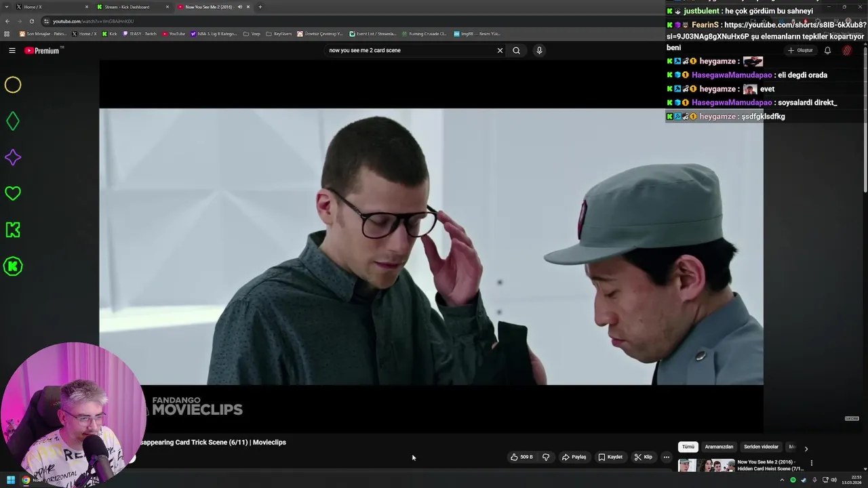Open Hidden Card Heist Scene video title
The height and width of the screenshot is (488, 868).
[770, 465]
